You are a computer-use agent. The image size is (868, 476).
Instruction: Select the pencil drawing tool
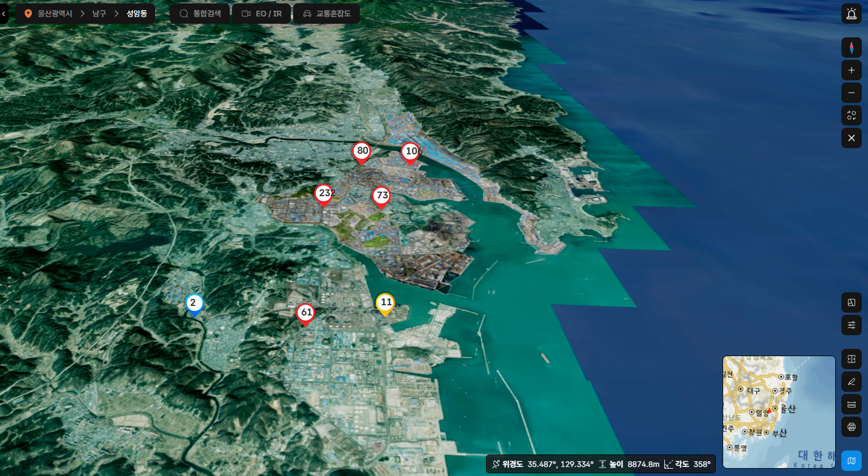[851, 382]
